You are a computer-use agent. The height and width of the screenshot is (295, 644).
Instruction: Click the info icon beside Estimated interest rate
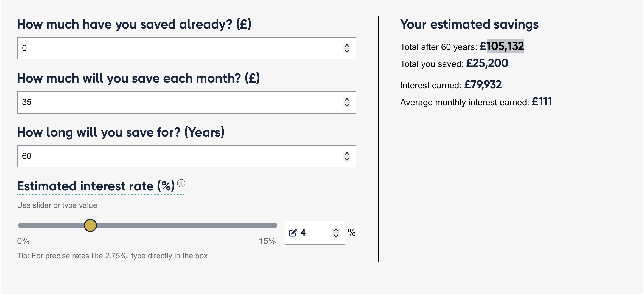click(x=181, y=183)
